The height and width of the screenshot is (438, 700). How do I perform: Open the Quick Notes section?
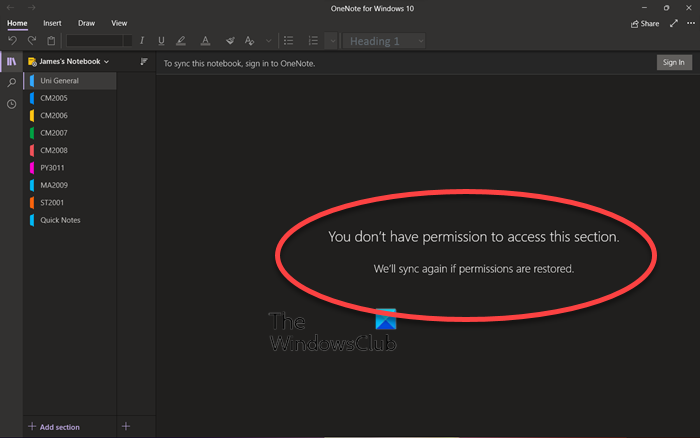pyautogui.click(x=70, y=220)
